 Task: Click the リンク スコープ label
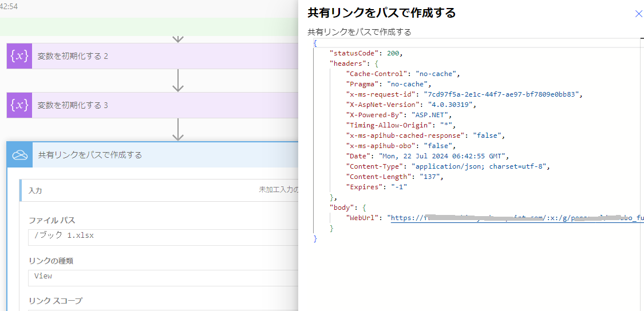[x=55, y=301]
